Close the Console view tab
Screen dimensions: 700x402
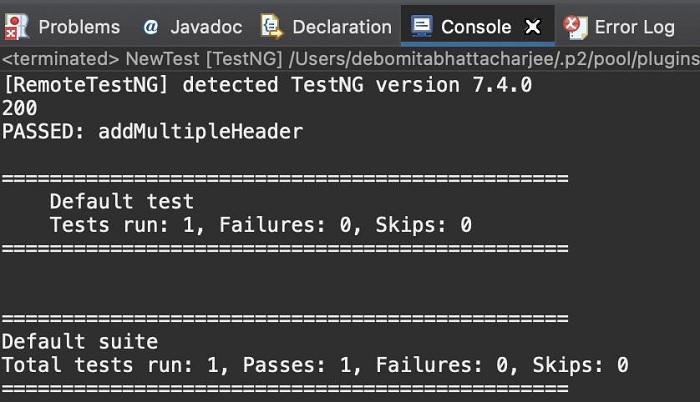(x=533, y=27)
